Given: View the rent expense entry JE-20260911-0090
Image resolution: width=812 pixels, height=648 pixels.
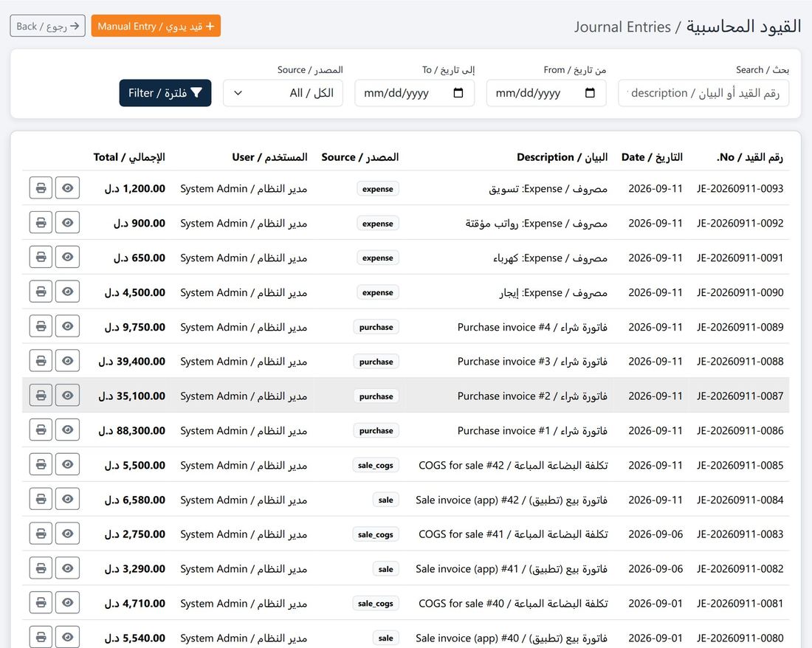Looking at the screenshot, I should click(x=67, y=292).
